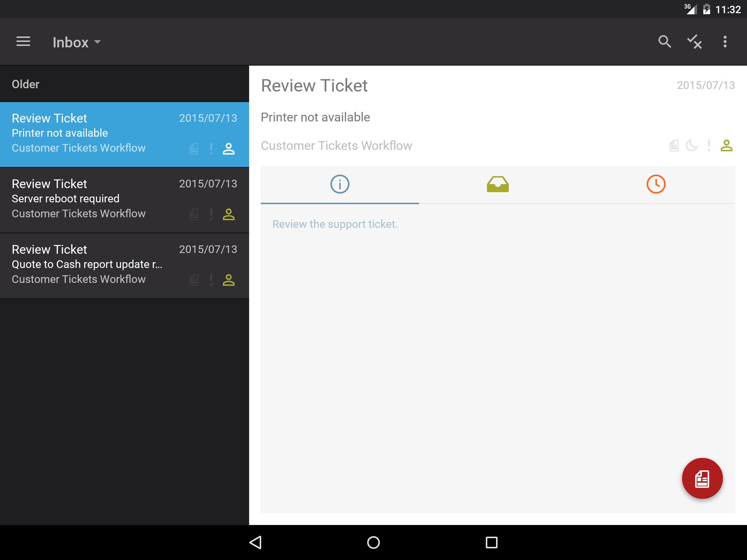
Task: Tap the 'Older' section header
Action: point(26,84)
